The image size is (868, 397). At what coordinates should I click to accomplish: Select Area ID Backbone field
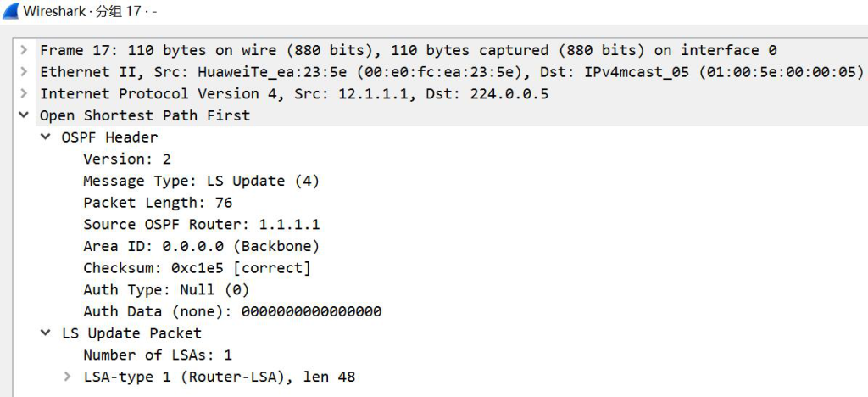pyautogui.click(x=201, y=246)
